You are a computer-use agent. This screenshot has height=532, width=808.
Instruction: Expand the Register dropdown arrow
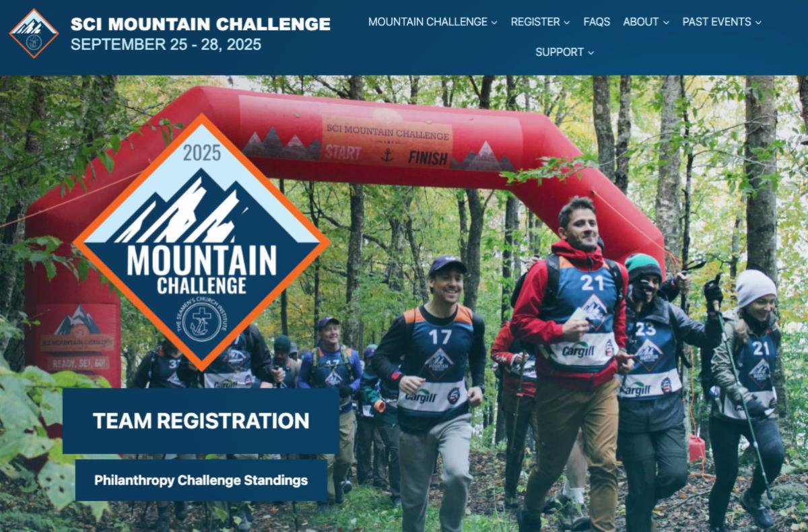click(567, 22)
